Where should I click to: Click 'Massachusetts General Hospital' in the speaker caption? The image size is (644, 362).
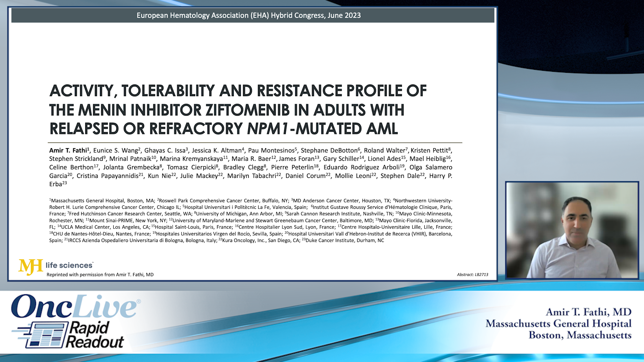pos(558,323)
